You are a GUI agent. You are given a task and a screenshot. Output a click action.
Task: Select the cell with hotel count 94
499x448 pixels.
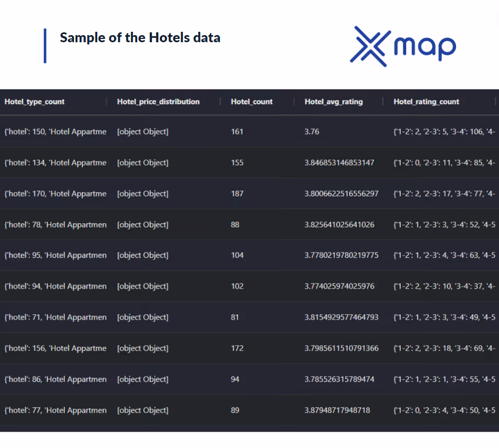(235, 379)
